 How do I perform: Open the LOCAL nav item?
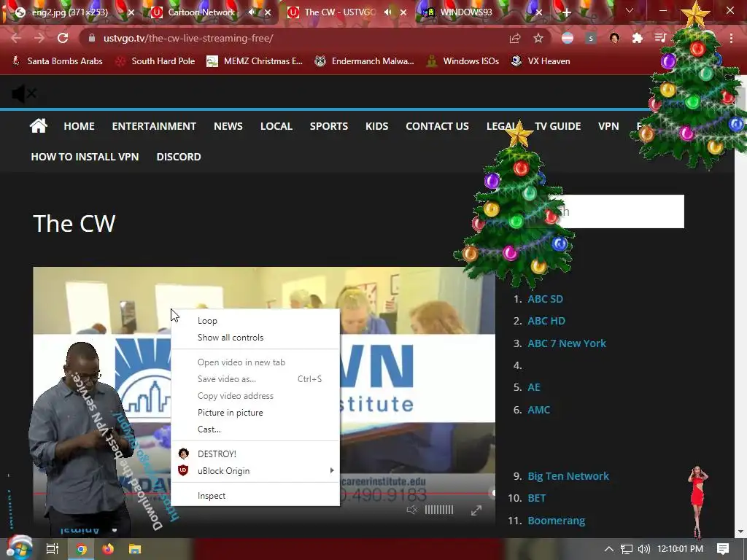[276, 126]
